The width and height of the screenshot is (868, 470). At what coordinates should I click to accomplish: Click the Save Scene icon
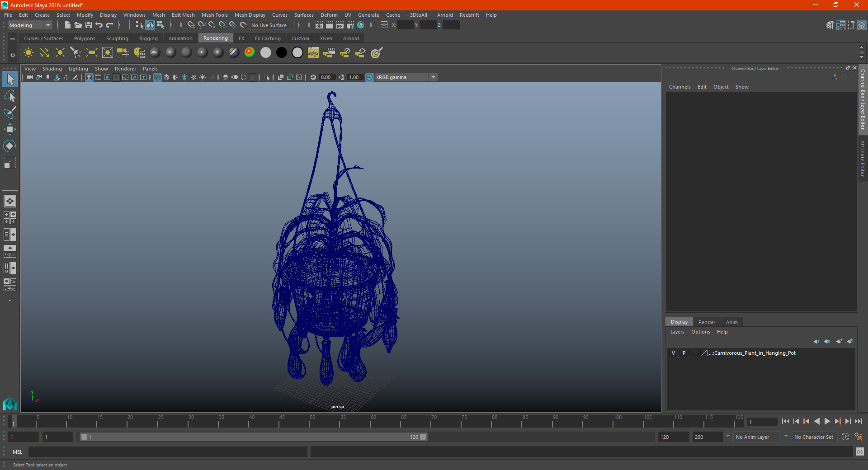89,25
